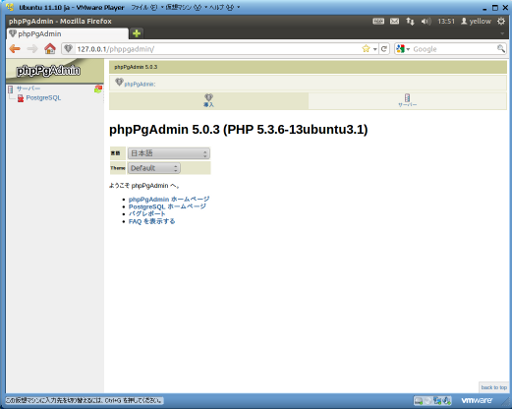Open the phpPgAdmin breadcrumb link
Image resolution: width=512 pixels, height=409 pixels.
(139, 84)
